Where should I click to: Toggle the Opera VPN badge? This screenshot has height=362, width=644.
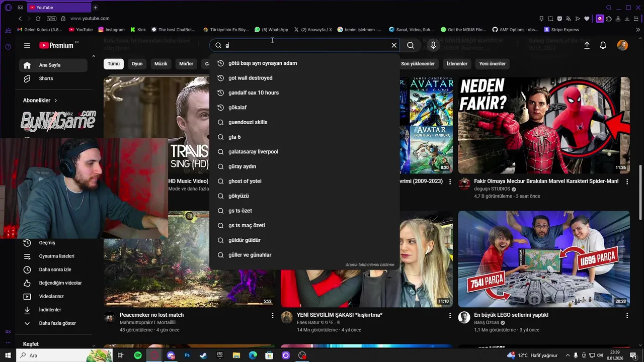[x=51, y=19]
